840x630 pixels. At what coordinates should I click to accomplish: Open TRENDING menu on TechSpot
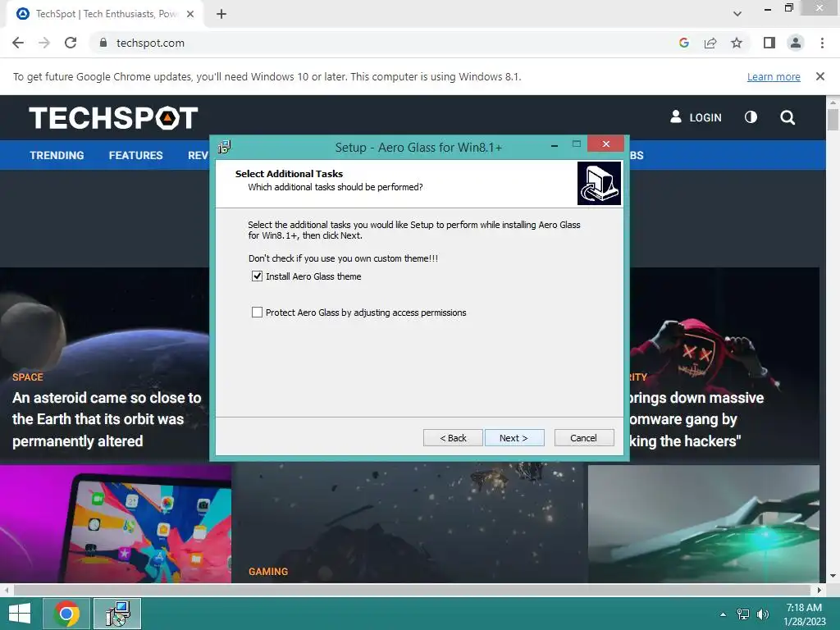click(57, 155)
